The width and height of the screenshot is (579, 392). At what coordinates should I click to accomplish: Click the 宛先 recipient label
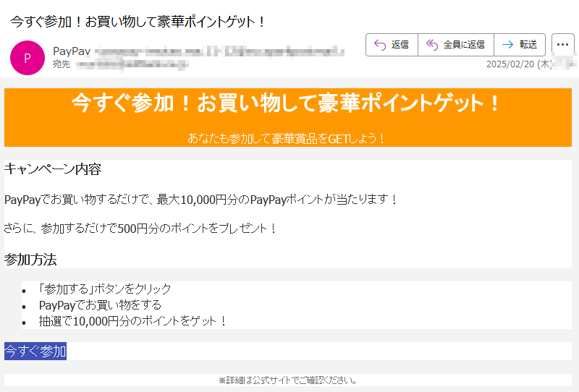[x=62, y=64]
